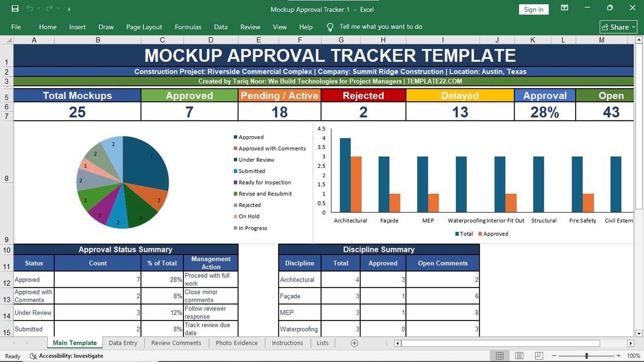Select column B header
This screenshot has width=644, height=362.
(98, 40)
